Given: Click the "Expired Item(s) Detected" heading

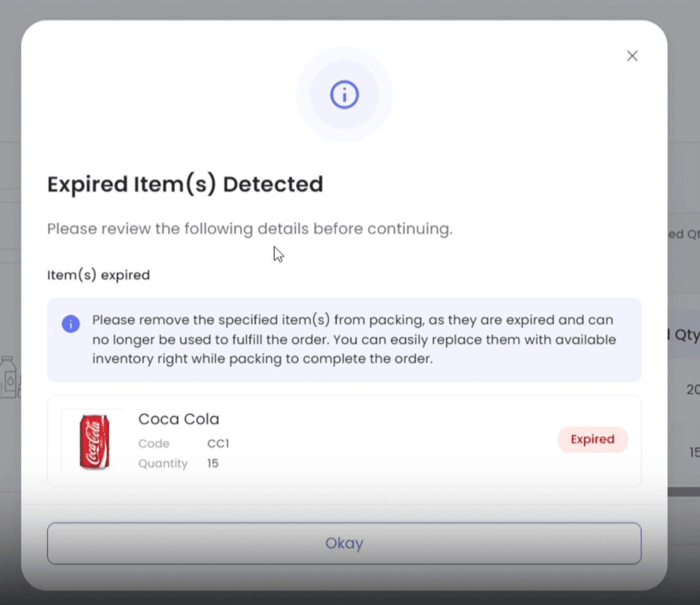Looking at the screenshot, I should pyautogui.click(x=185, y=184).
